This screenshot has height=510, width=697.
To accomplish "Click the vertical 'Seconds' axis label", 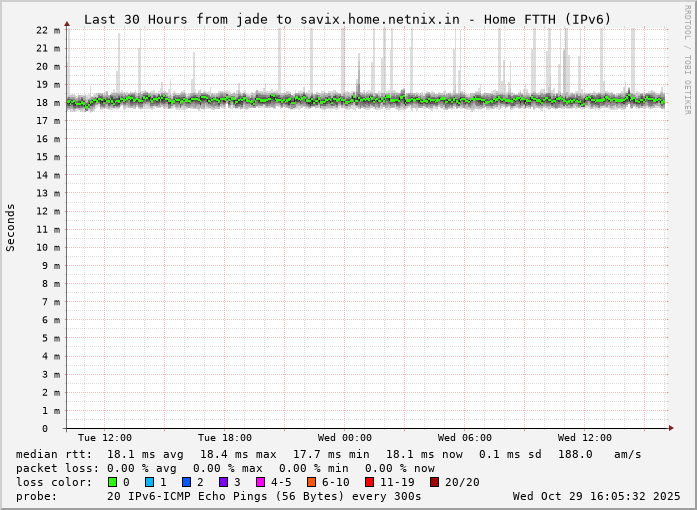I will tap(11, 228).
